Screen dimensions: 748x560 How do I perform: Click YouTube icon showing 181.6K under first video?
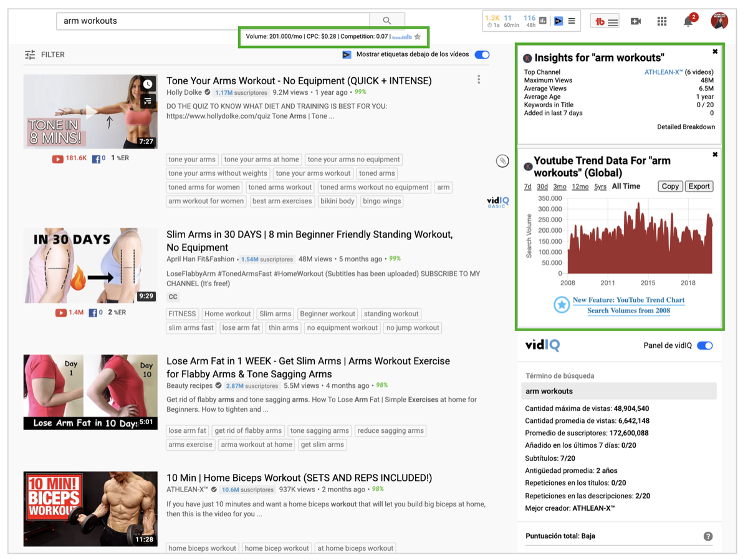coord(57,159)
